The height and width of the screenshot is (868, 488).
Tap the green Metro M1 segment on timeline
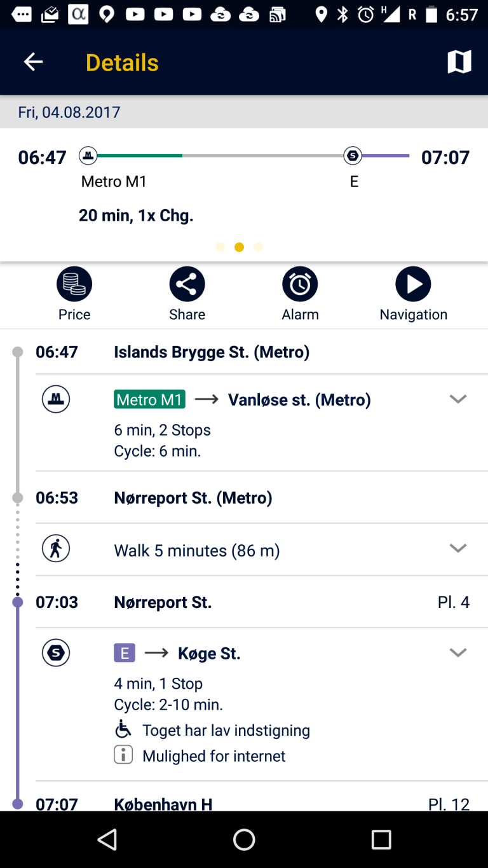coord(139,155)
